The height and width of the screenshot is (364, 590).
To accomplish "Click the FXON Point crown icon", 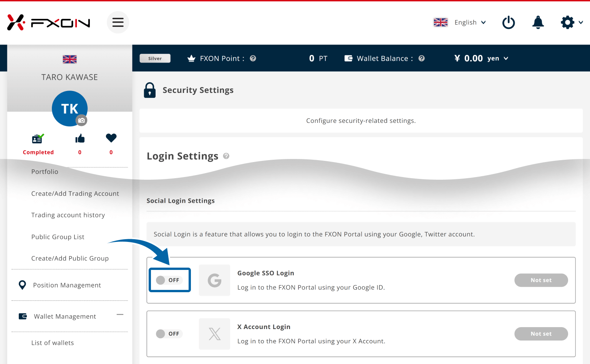I will (191, 58).
